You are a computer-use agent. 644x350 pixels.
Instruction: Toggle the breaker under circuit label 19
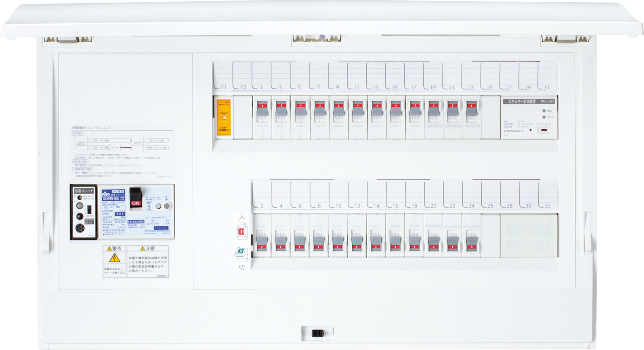pos(434,108)
